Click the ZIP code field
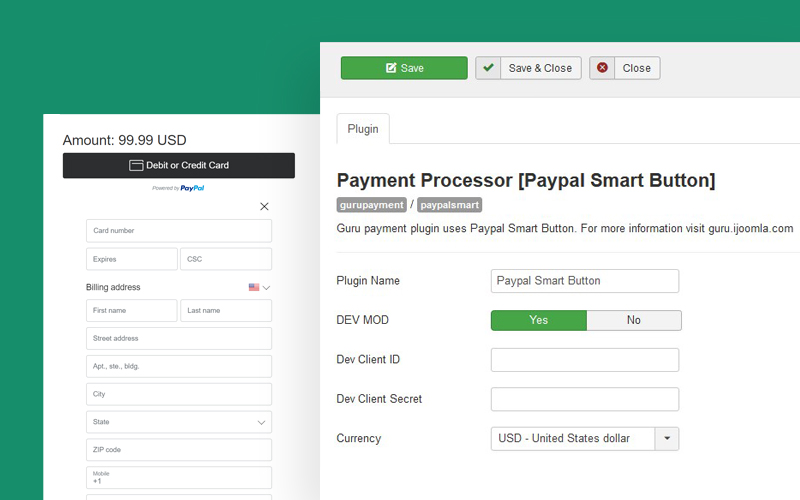 click(x=179, y=450)
